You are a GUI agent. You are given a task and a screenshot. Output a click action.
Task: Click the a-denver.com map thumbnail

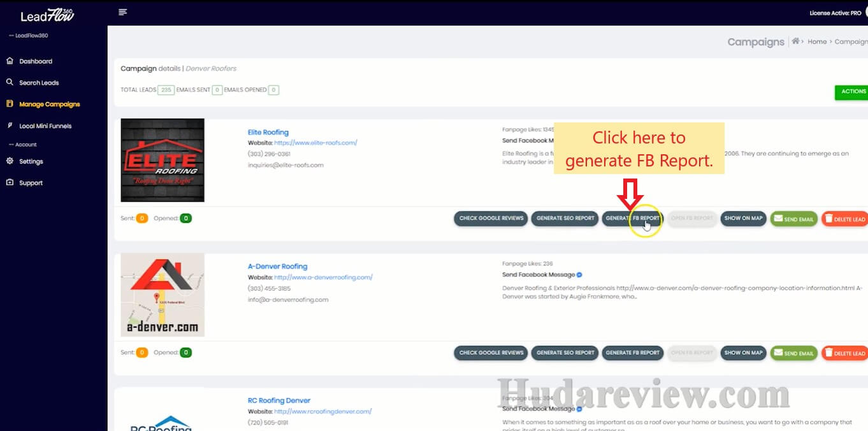163,295
